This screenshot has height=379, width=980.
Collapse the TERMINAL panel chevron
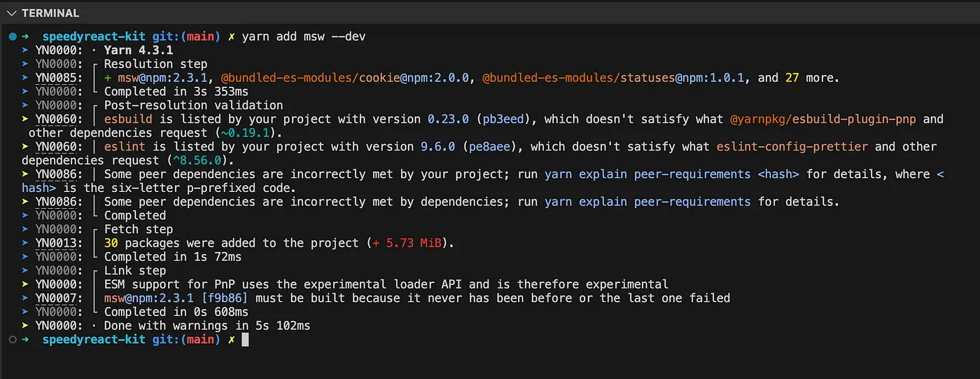(x=11, y=13)
